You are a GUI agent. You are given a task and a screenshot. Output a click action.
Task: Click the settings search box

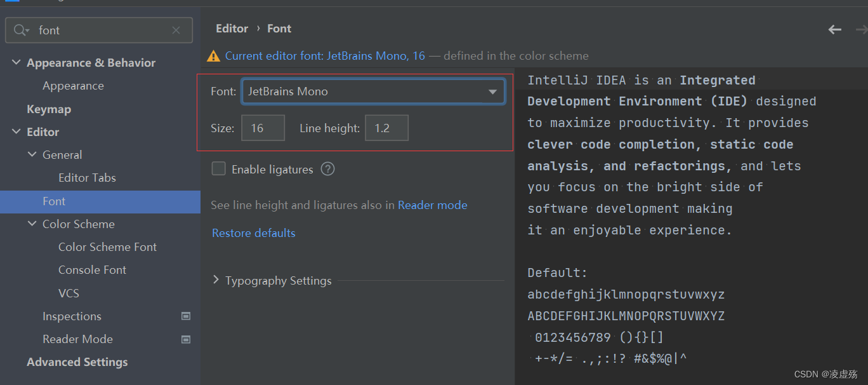click(99, 30)
